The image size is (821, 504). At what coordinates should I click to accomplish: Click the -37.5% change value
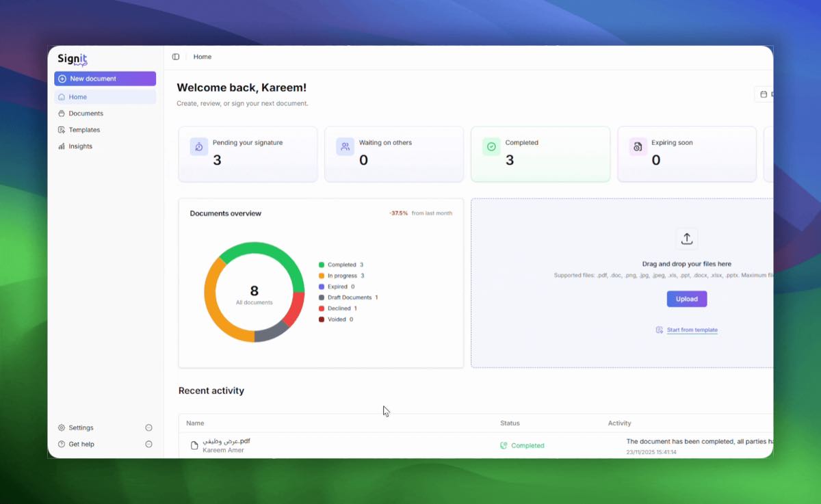[x=398, y=213]
